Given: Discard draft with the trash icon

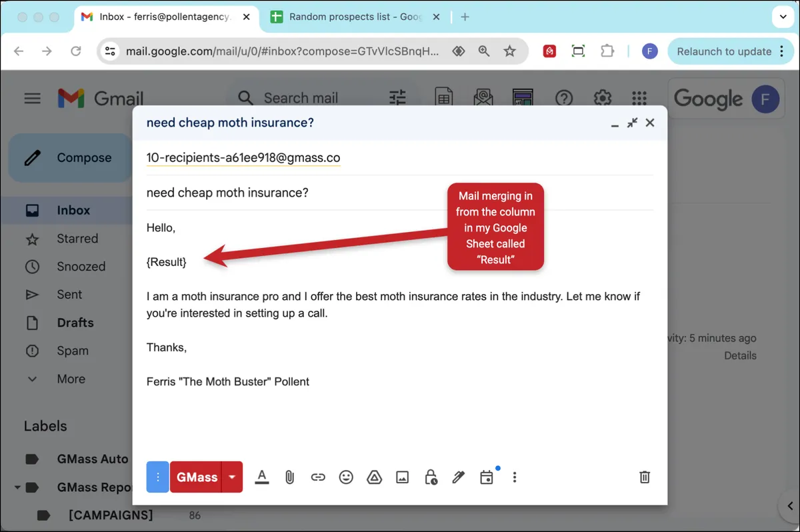Looking at the screenshot, I should click(645, 477).
